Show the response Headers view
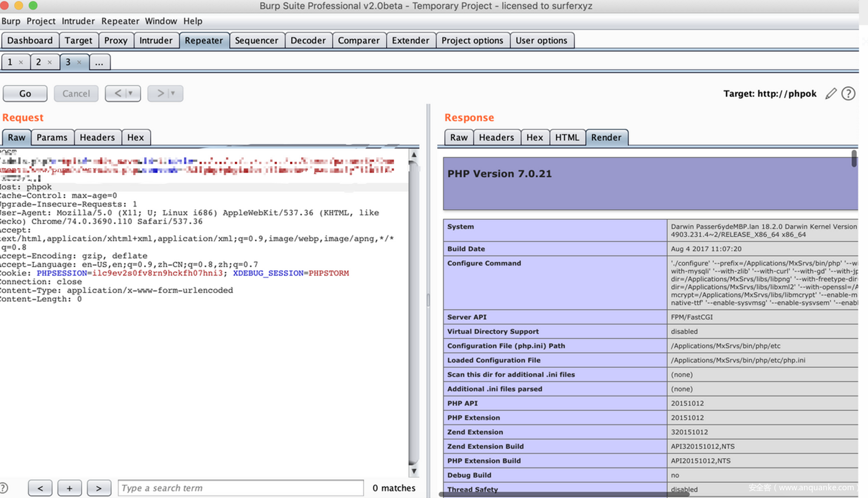Image resolution: width=868 pixels, height=498 pixels. tap(496, 137)
